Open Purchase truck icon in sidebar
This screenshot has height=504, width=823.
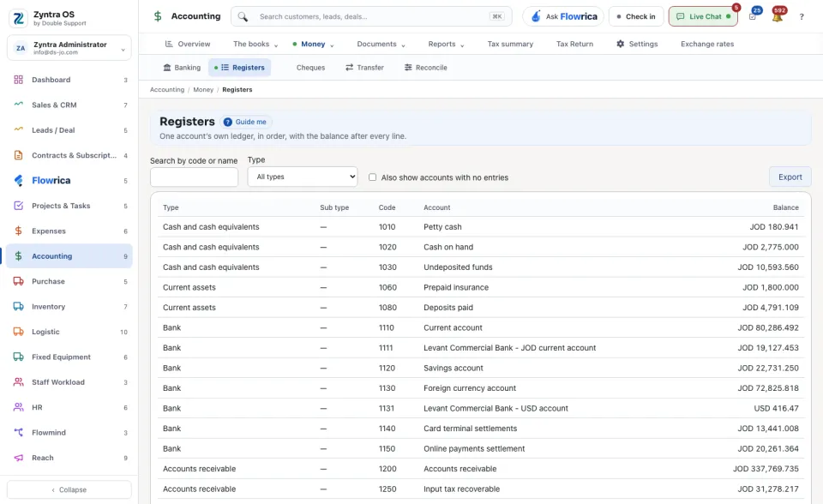pos(18,281)
